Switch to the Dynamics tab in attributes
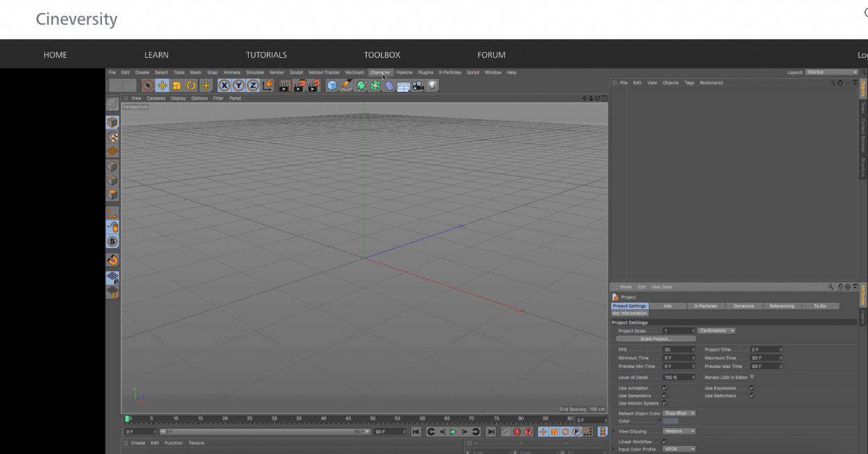868x454 pixels. pos(744,306)
